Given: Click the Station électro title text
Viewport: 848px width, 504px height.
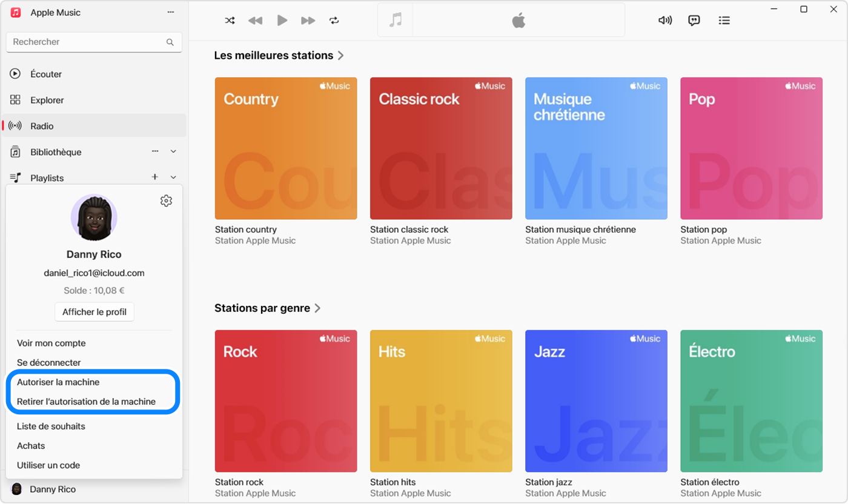Looking at the screenshot, I should [710, 482].
